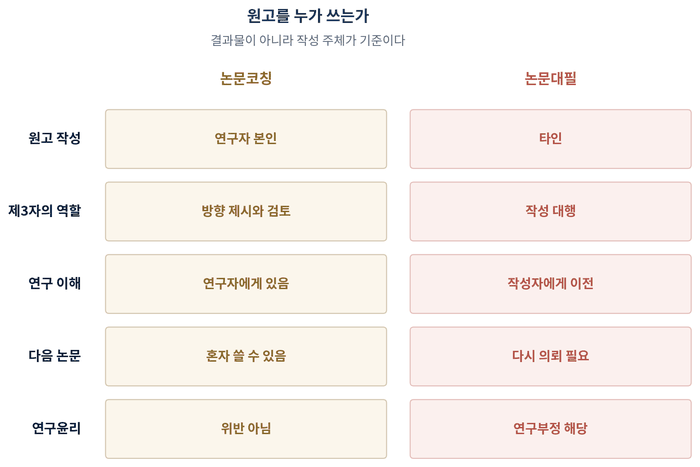The width and height of the screenshot is (700, 467).
Task: Click the 연구윤리 row label
Action: pos(56,428)
